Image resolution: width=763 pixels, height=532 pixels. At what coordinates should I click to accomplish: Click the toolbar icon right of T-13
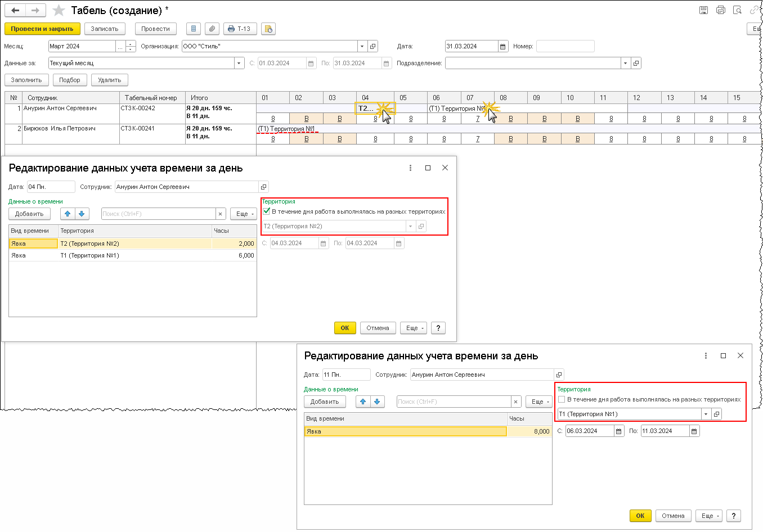tap(268, 29)
